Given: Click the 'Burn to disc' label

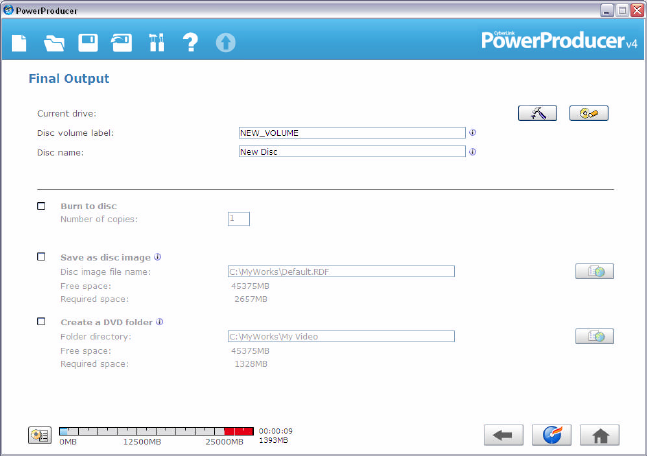Looking at the screenshot, I should (x=88, y=206).
